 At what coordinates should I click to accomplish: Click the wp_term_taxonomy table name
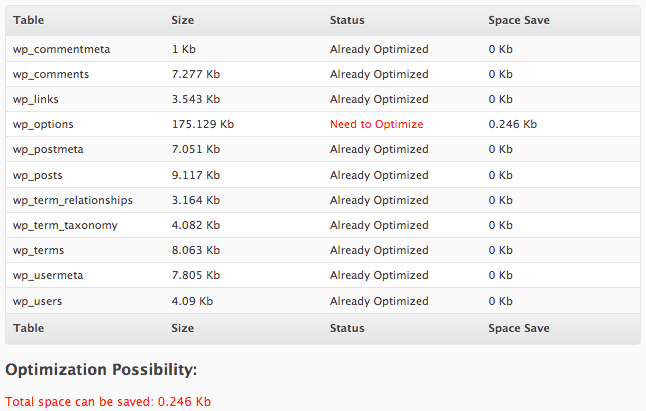(65, 226)
